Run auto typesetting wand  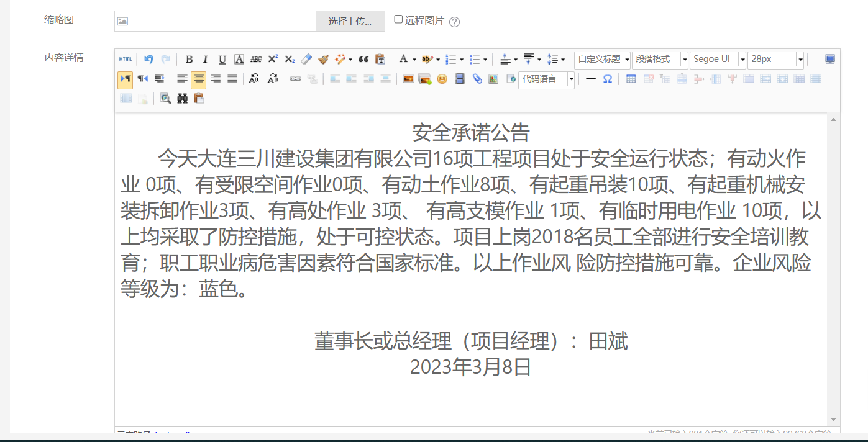pyautogui.click(x=340, y=60)
